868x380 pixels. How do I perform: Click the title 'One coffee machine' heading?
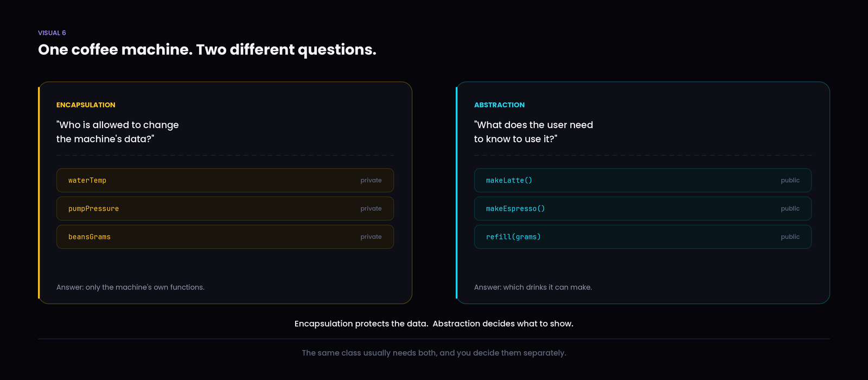point(207,50)
